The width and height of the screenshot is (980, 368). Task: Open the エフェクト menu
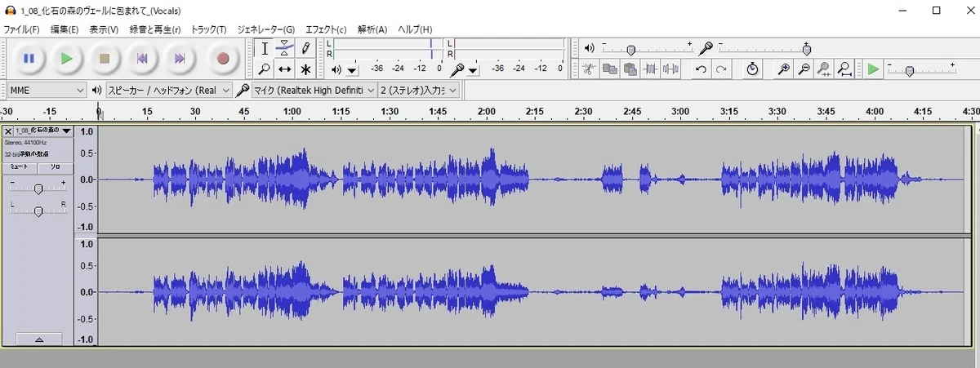326,29
